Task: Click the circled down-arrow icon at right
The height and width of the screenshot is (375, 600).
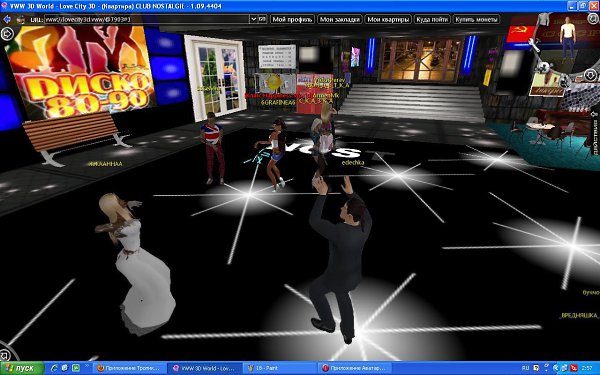Action: click(x=590, y=75)
